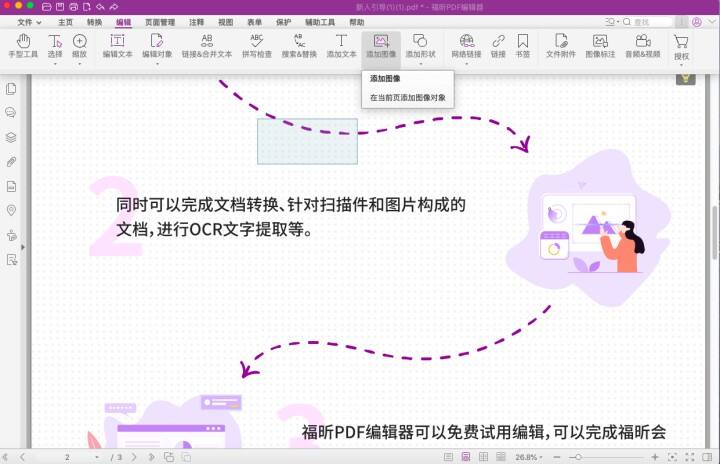Click Link & Join Text (链接&合并文本)
Screen dimensions: 720x464
point(207,45)
